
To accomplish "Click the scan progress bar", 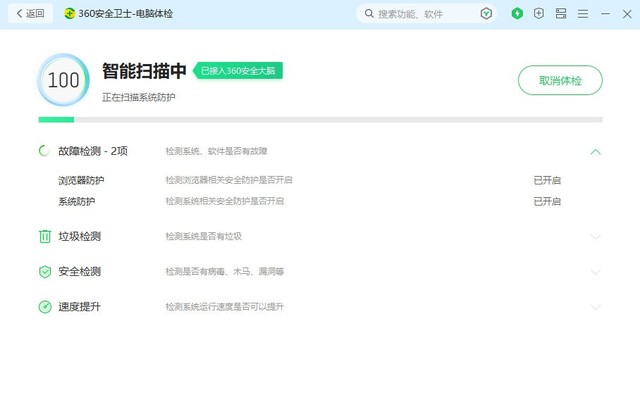I will click(x=320, y=120).
